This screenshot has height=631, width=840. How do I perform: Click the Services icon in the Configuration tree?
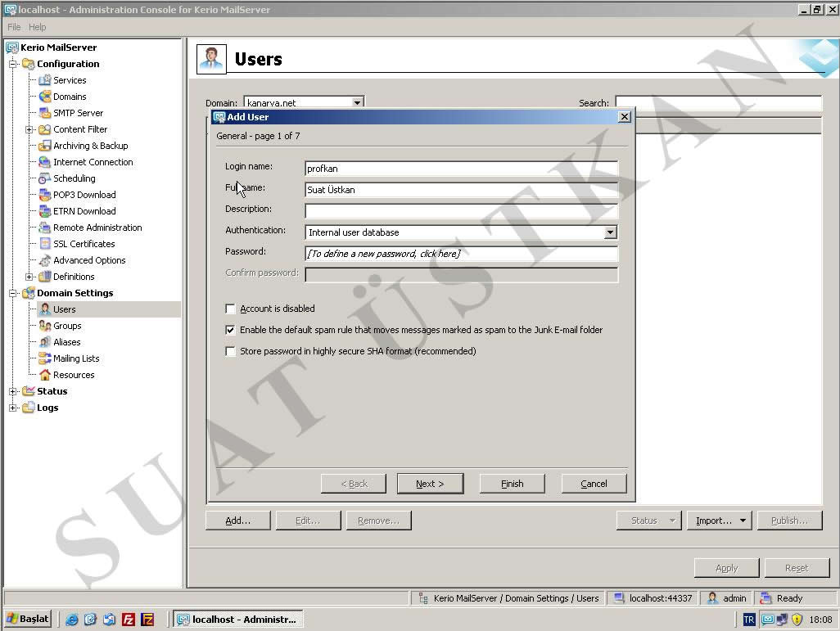[x=45, y=80]
